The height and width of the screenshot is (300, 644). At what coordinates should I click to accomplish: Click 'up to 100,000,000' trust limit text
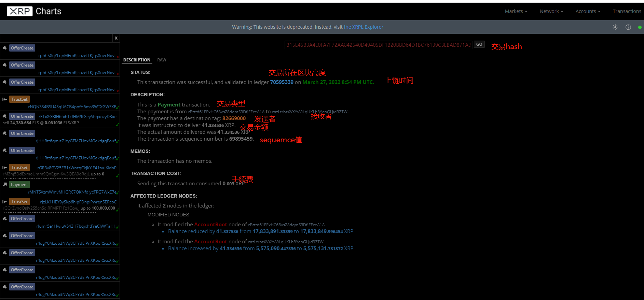[x=98, y=208]
